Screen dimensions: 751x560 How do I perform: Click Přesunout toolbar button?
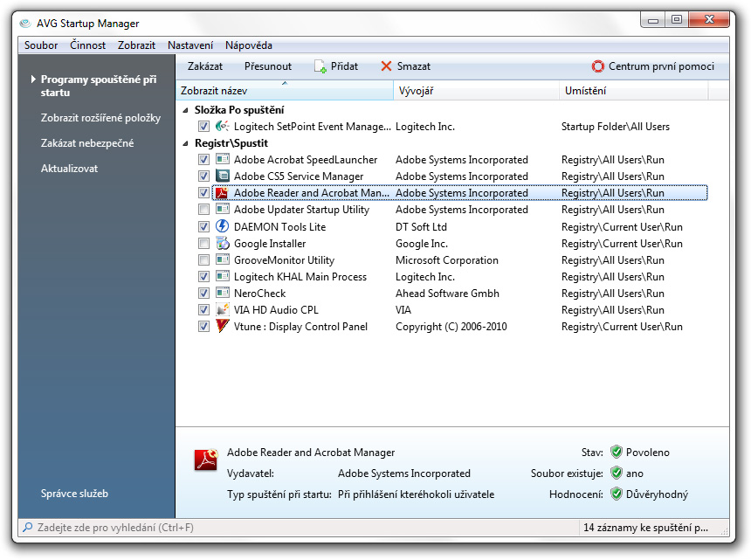coord(268,66)
